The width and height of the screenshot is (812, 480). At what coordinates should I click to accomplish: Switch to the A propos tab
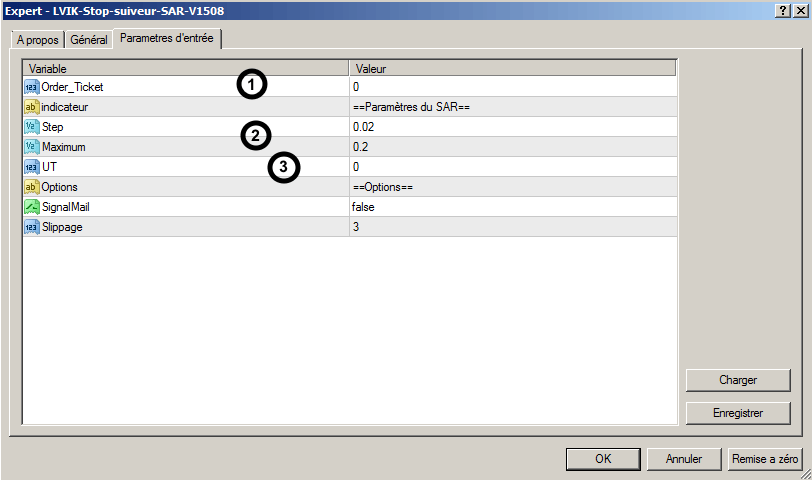click(x=38, y=40)
